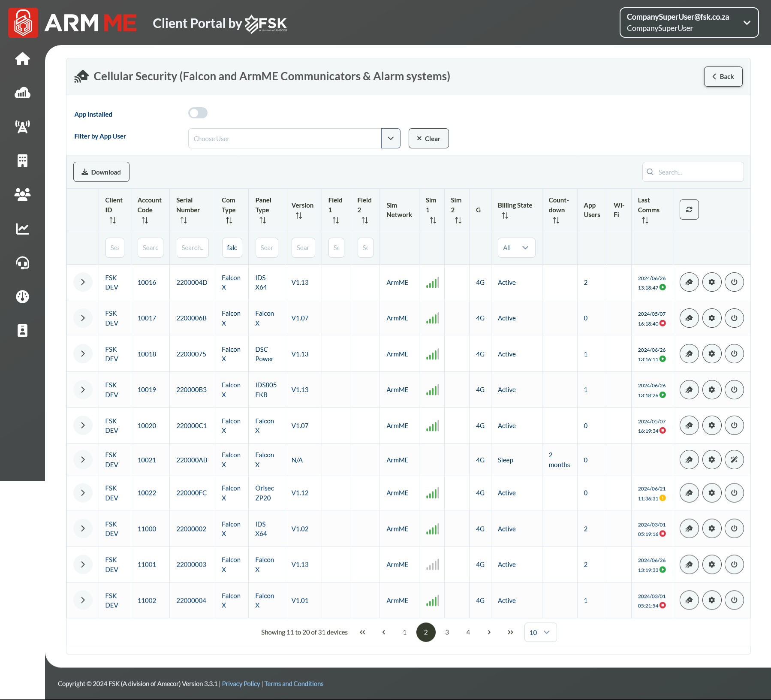Click the global Search input field
The image size is (771, 700).
point(699,172)
